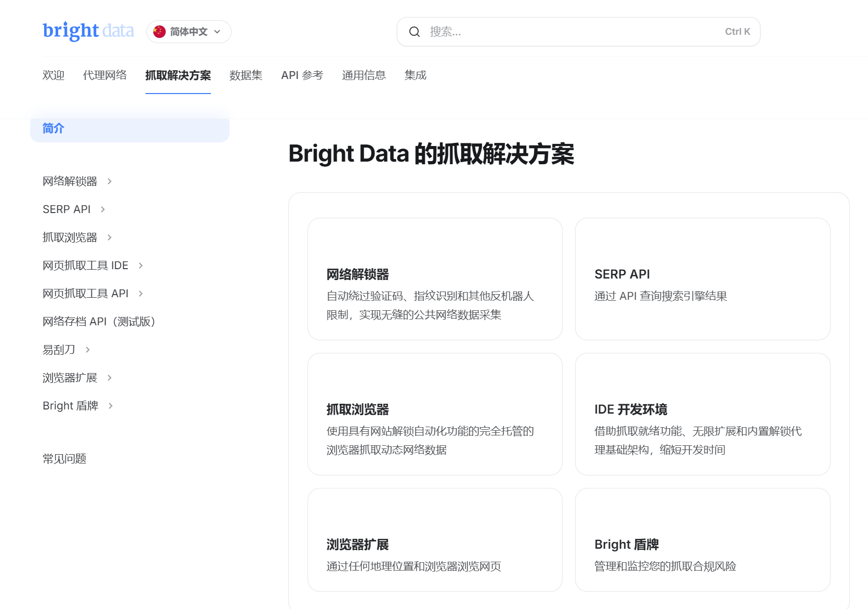Click the search magnifier icon
This screenshot has height=609, width=868.
(x=415, y=32)
